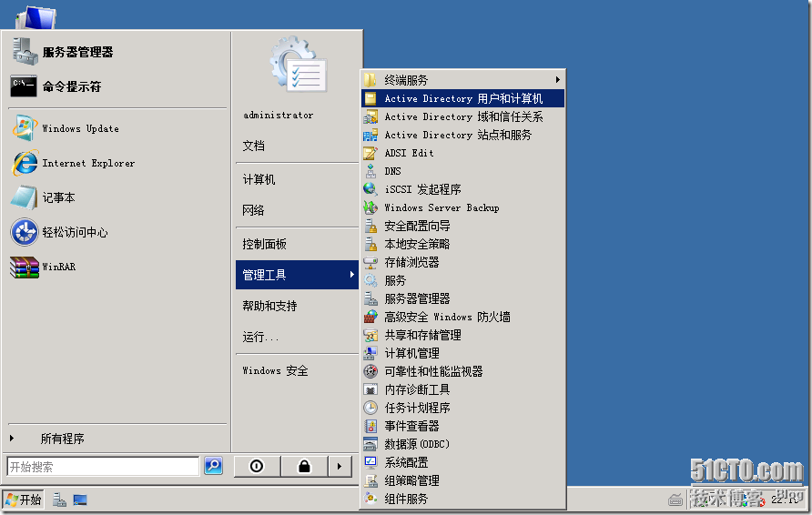This screenshot has height=515, width=812.
Task: Open Active Directory 站点和服务
Action: tap(463, 135)
